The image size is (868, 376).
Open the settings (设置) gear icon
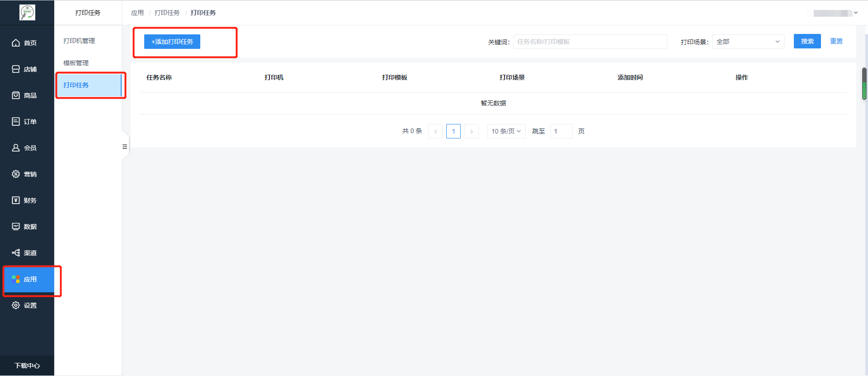16,305
